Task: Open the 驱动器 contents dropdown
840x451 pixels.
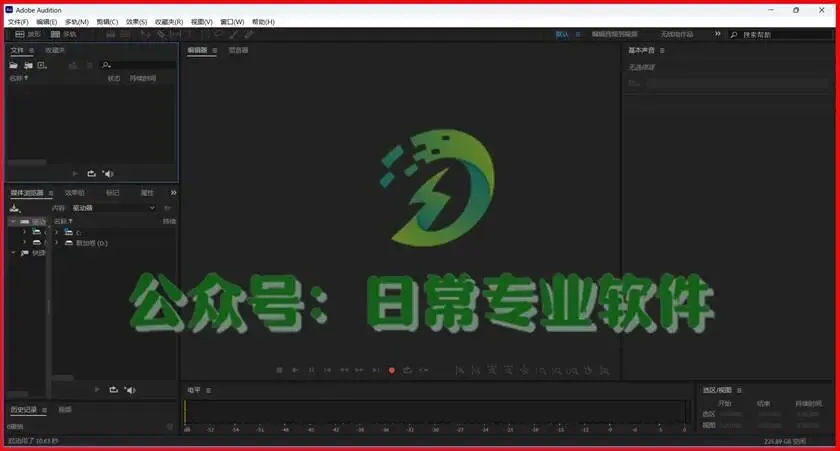Action: pyautogui.click(x=113, y=208)
